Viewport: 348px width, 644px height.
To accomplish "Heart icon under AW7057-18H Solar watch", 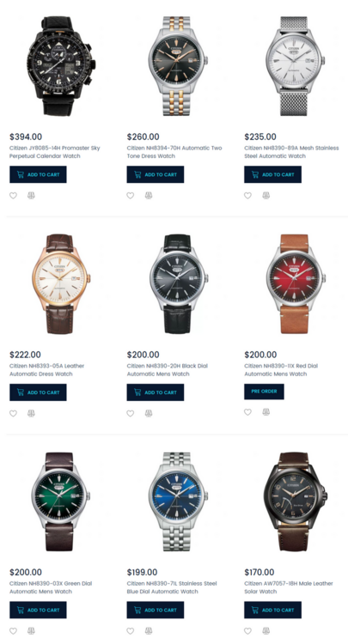I will (247, 631).
